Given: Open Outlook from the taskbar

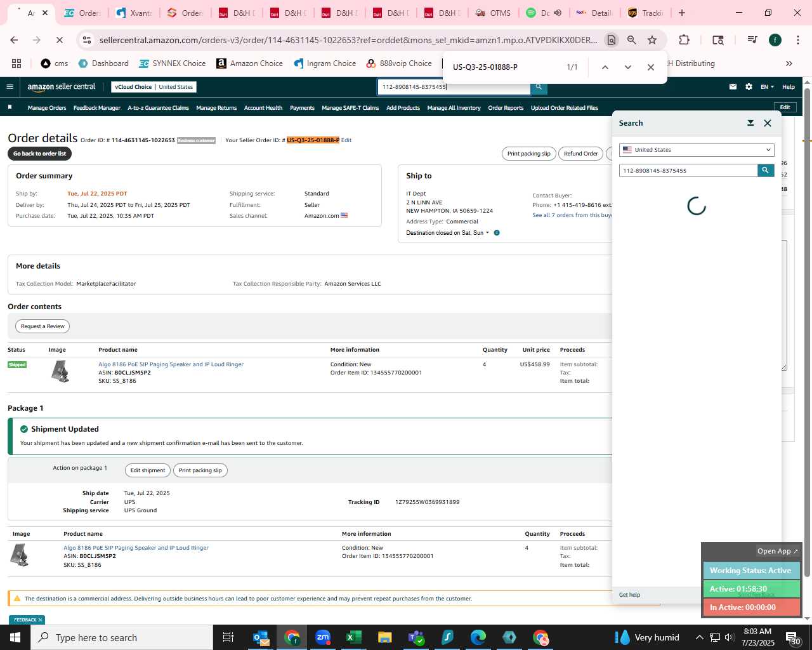Looking at the screenshot, I should click(261, 637).
